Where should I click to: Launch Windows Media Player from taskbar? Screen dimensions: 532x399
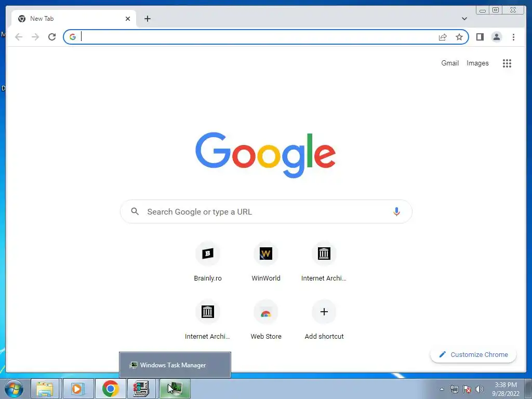78,389
